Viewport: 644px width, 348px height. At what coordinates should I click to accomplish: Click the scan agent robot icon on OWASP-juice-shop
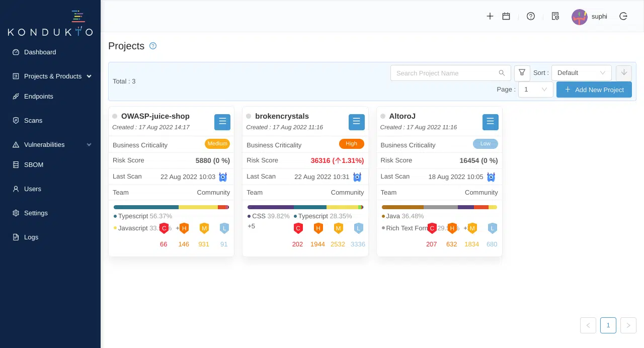tap(223, 177)
